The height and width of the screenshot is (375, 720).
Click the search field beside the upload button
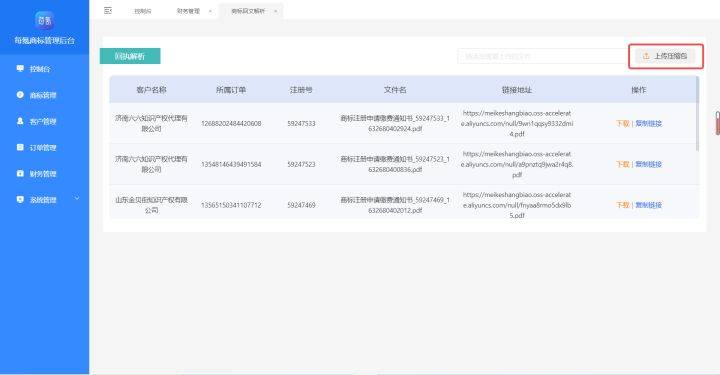[542, 56]
